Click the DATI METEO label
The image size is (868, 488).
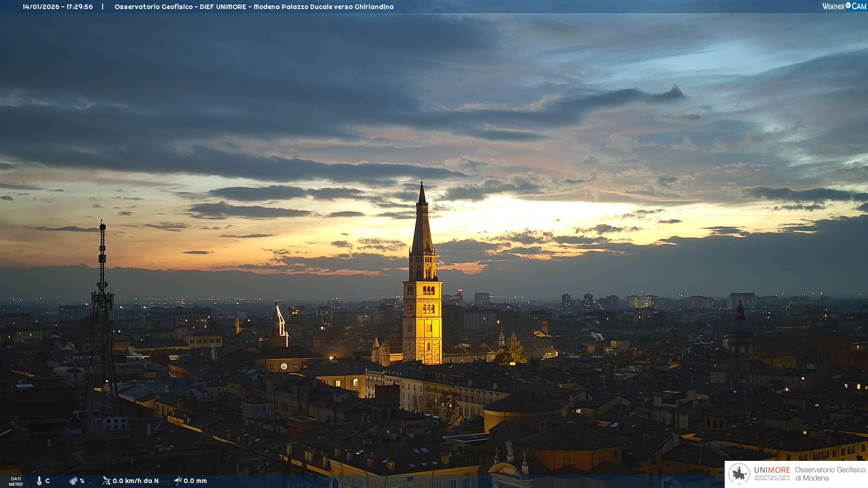pos(16,481)
